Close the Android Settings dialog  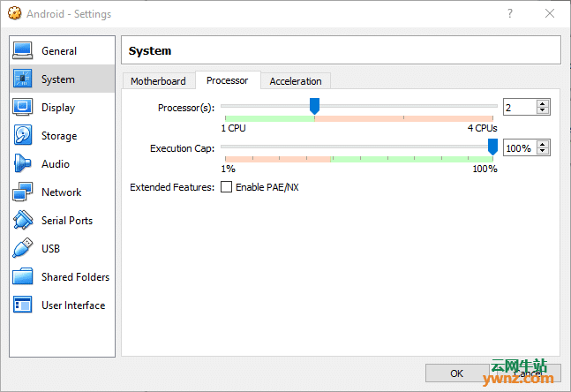tap(550, 13)
